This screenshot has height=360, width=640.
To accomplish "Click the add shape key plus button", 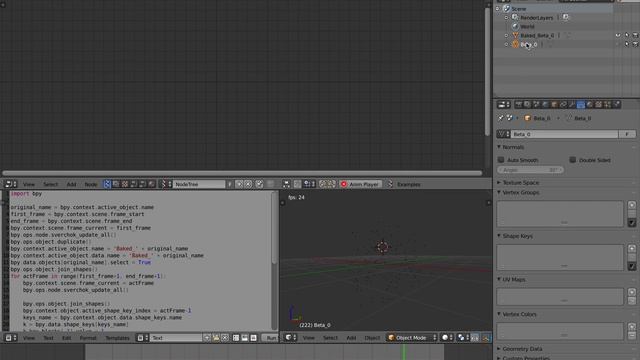I will pyautogui.click(x=632, y=249).
